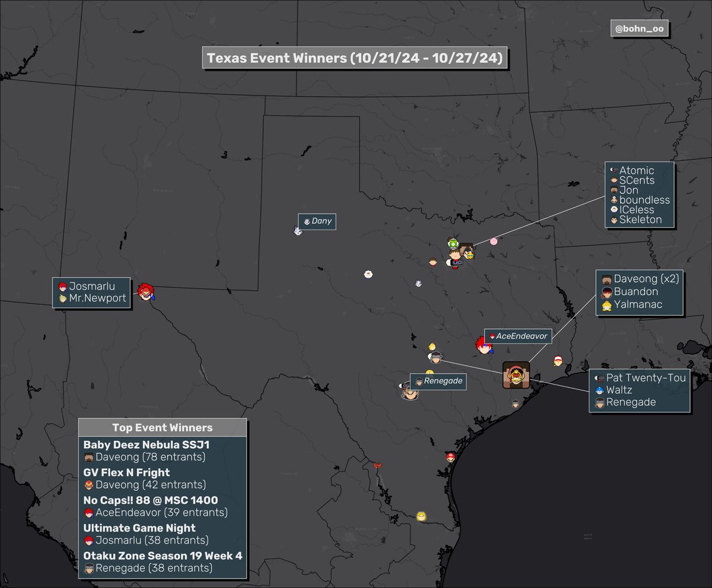Viewport: 712px width, 588px height.
Task: Click the title Texas Event Winners (10/21/24 - 10/27/24)
Action: [355, 58]
